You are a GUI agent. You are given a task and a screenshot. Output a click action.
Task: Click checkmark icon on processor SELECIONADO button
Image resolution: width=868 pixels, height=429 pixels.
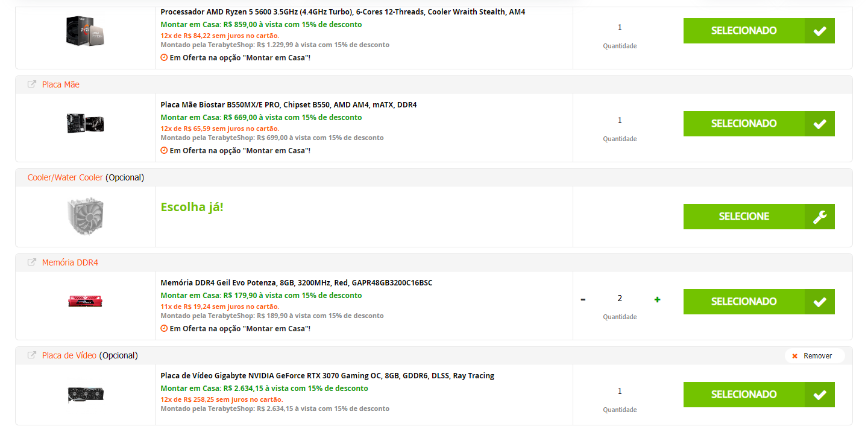820,31
